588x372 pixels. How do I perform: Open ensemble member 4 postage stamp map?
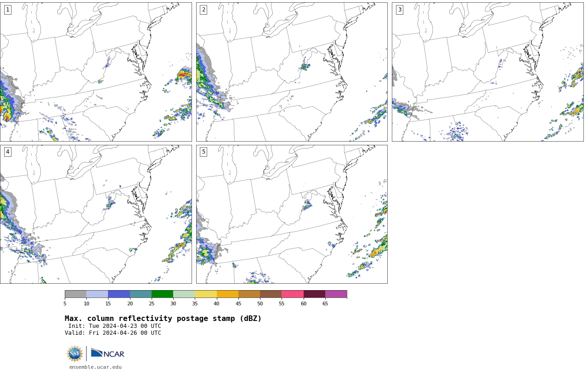click(96, 214)
